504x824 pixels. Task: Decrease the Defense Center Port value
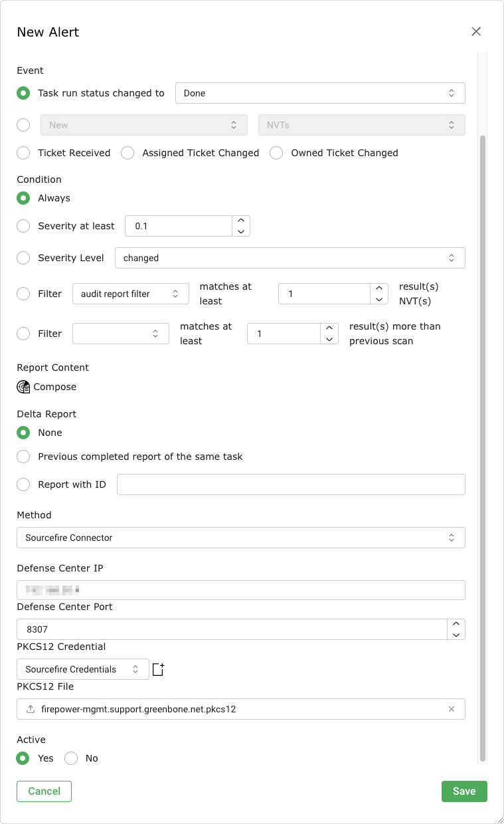(456, 635)
